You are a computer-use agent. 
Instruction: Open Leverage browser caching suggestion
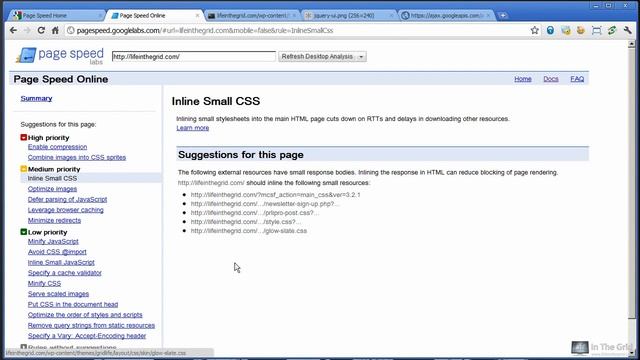(66, 210)
